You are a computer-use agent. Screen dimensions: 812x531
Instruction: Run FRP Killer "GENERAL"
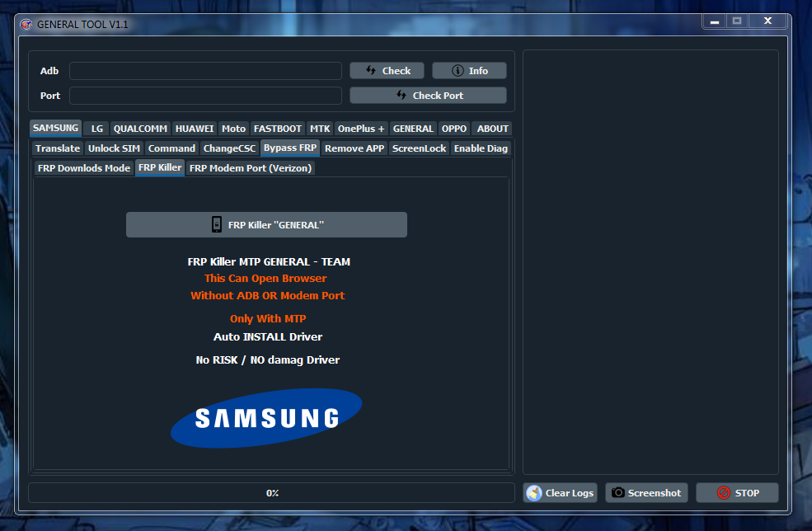pyautogui.click(x=266, y=225)
